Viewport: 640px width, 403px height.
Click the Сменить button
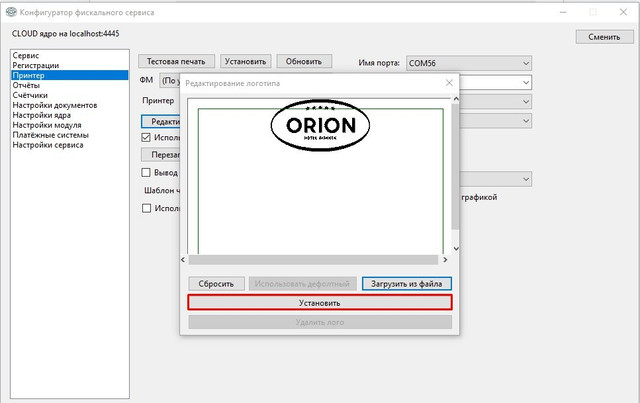click(x=604, y=37)
